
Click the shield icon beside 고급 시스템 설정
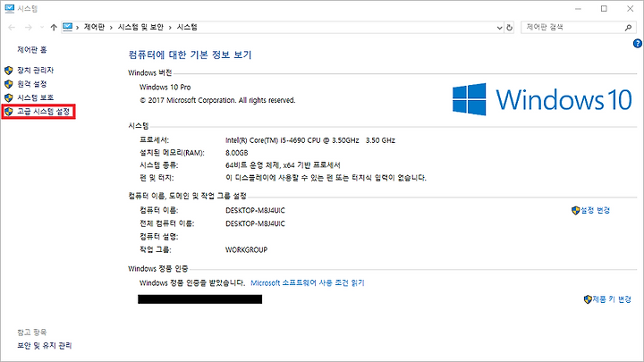pyautogui.click(x=9, y=111)
